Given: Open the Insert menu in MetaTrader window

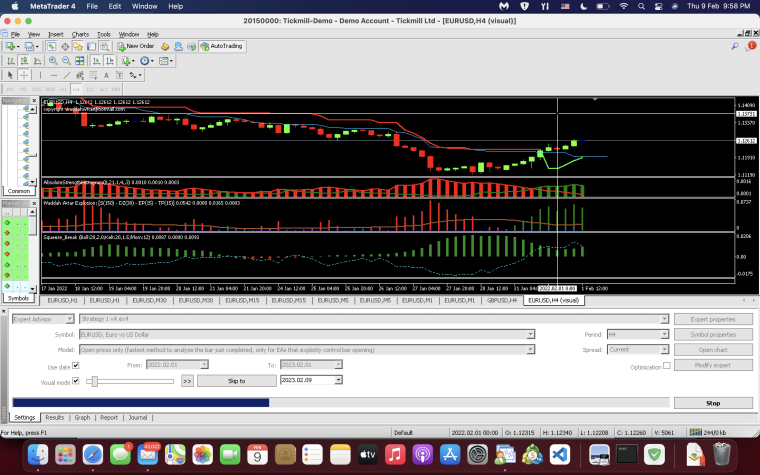Looking at the screenshot, I should coord(56,34).
